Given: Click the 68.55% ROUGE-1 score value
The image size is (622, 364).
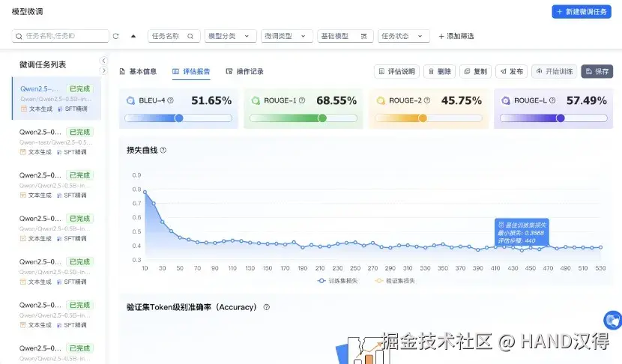Looking at the screenshot, I should click(x=336, y=100).
